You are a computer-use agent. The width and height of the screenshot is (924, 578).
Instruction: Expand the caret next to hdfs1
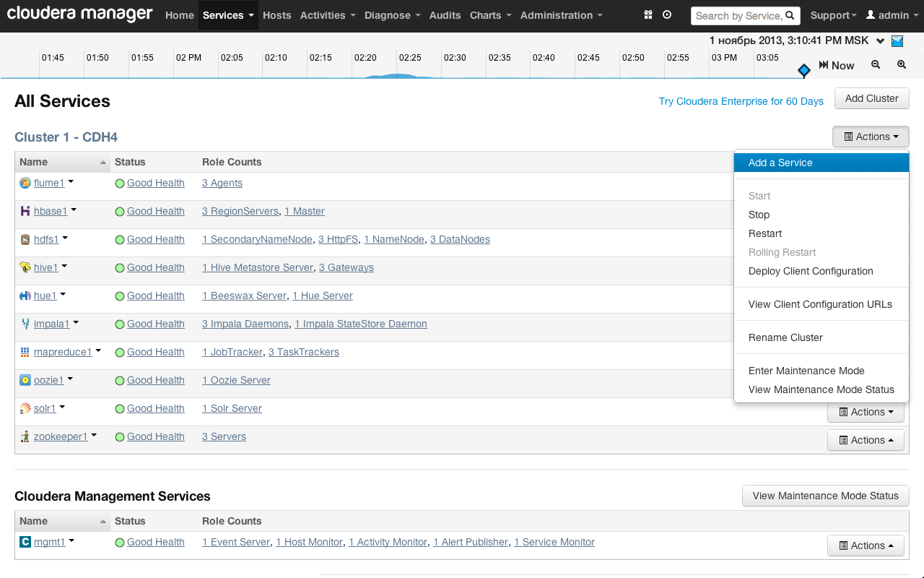click(x=65, y=238)
